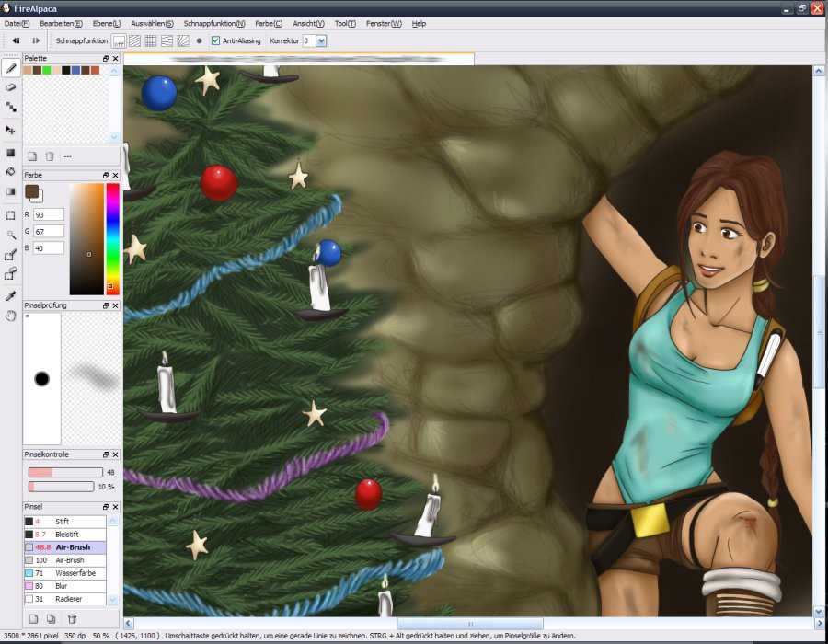Select the Dot tool

coord(10,107)
